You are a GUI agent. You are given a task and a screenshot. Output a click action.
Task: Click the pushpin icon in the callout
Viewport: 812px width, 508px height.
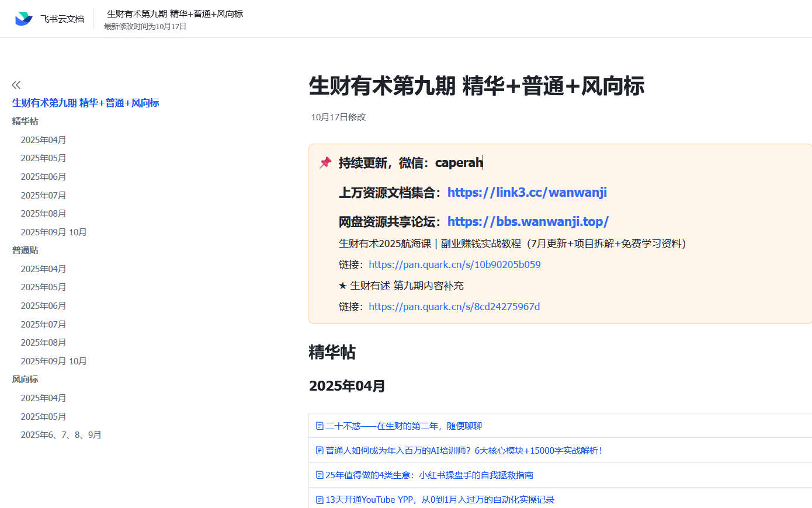click(x=325, y=162)
